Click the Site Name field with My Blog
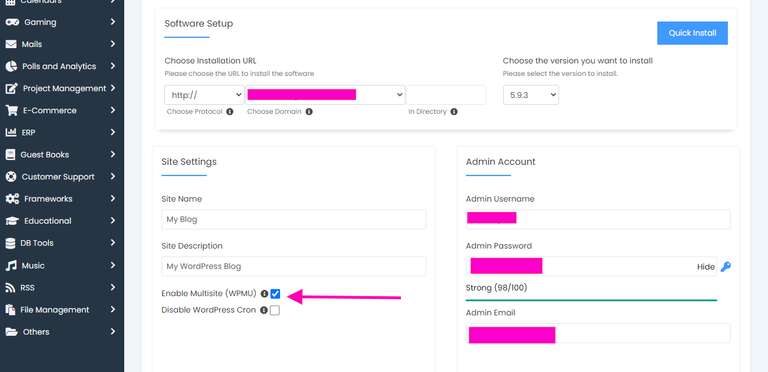 click(x=294, y=219)
